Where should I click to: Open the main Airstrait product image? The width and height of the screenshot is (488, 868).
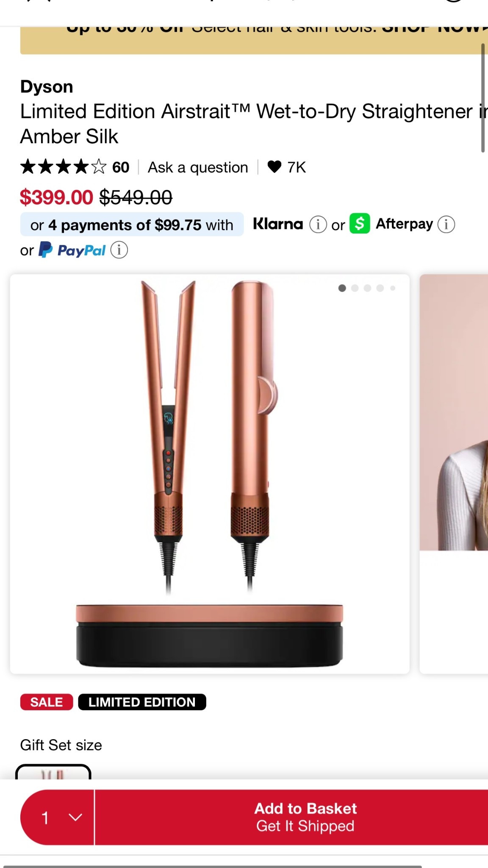click(x=210, y=474)
